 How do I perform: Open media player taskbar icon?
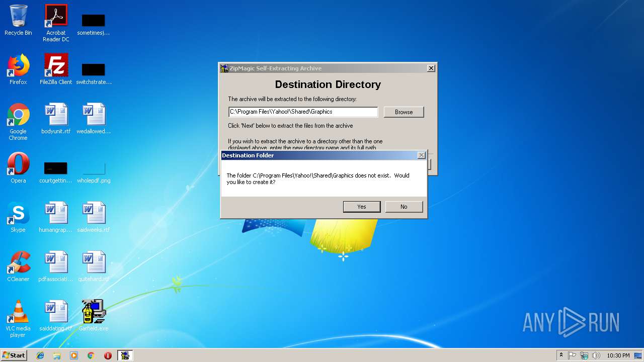[74, 355]
